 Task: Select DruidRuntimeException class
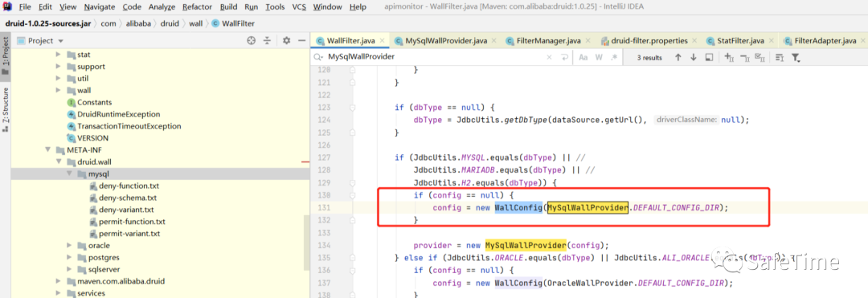click(x=118, y=114)
